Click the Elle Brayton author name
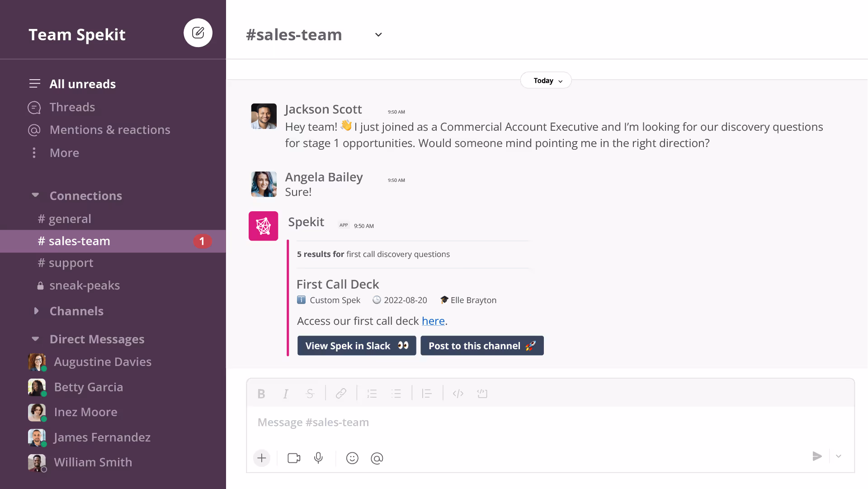This screenshot has width=868, height=489. click(x=473, y=300)
